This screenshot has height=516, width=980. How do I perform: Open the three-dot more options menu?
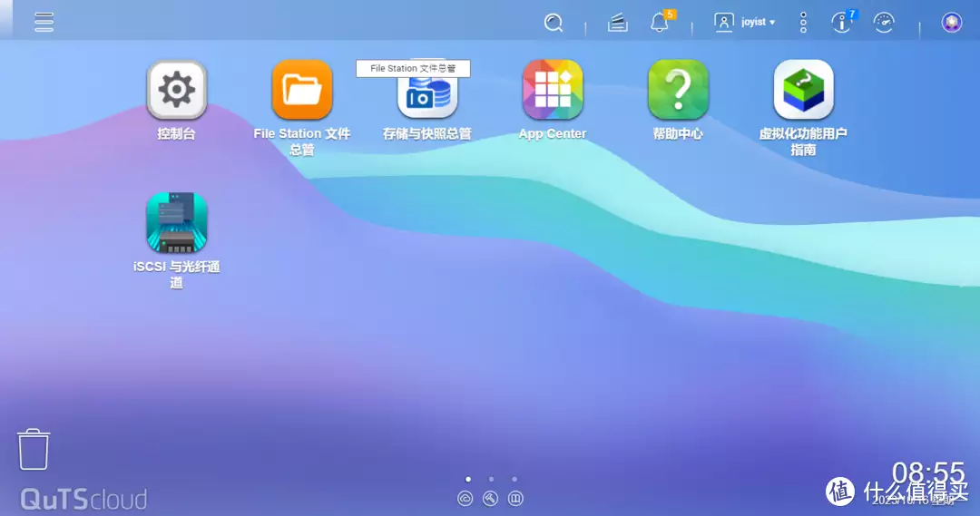[x=803, y=23]
